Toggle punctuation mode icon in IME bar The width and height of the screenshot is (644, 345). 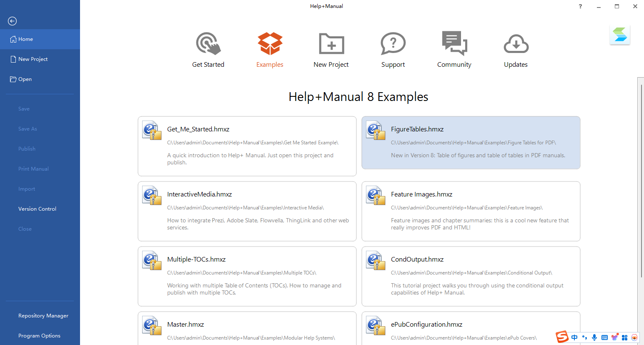(x=584, y=337)
